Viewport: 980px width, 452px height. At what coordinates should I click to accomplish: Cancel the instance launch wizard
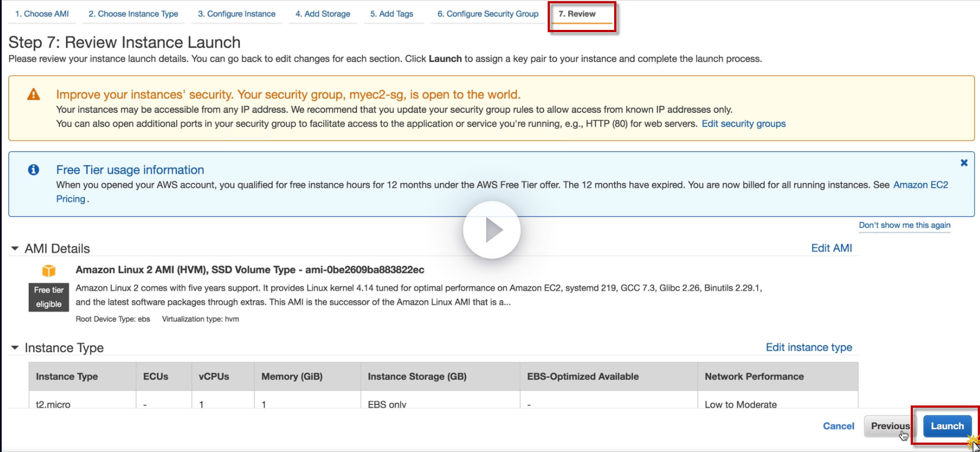(x=839, y=426)
